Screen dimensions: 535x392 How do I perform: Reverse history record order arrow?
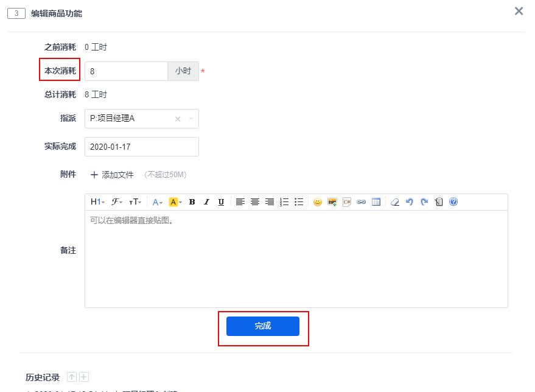(72, 377)
